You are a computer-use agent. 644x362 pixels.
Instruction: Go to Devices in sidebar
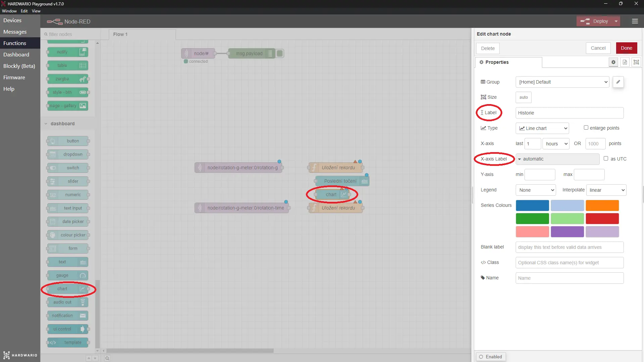click(20, 20)
